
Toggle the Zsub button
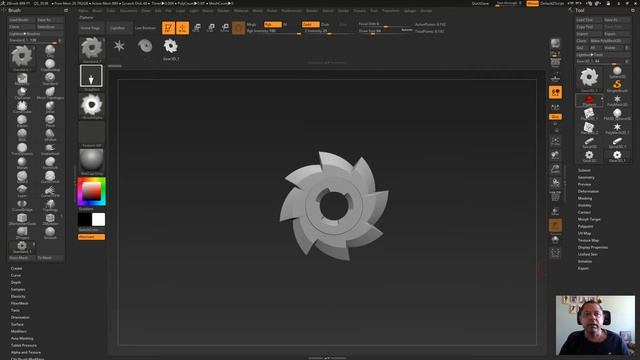tap(325, 24)
